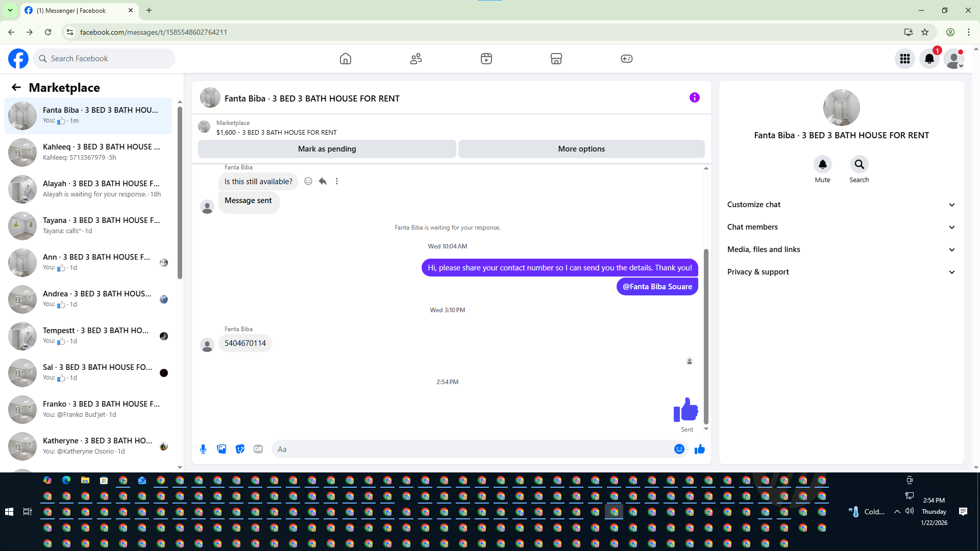Go back from the Marketplace chats list
980x551 pixels.
pyautogui.click(x=16, y=87)
